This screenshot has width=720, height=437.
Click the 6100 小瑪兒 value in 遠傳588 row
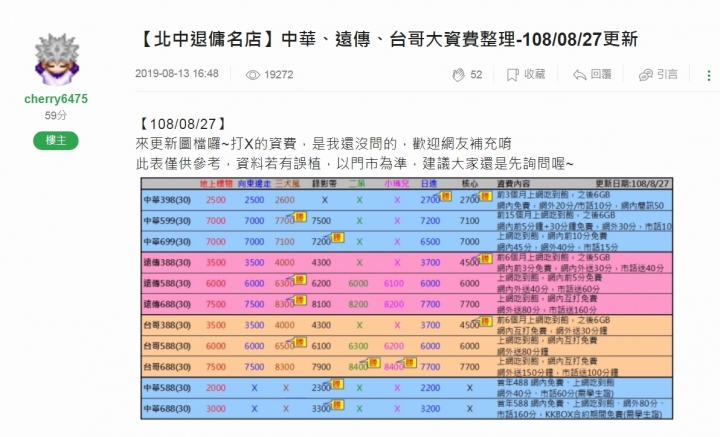click(x=394, y=284)
